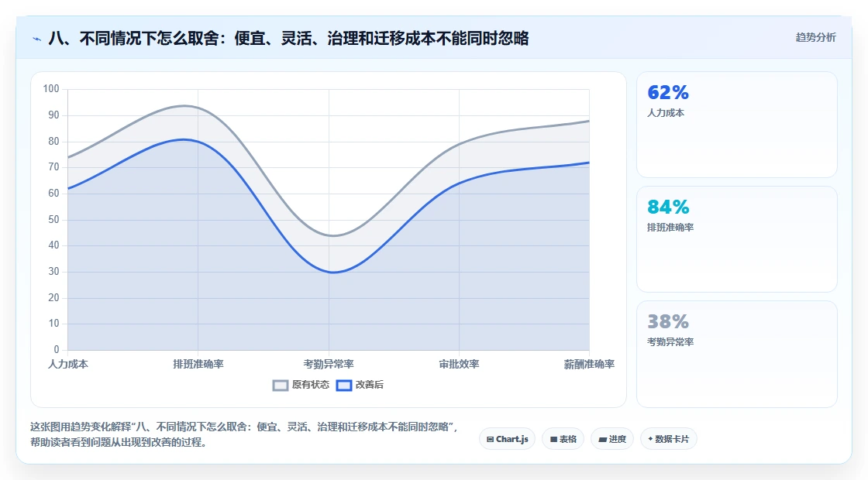Click the 表格 tag chip
The height and width of the screenshot is (480, 868).
tap(563, 439)
